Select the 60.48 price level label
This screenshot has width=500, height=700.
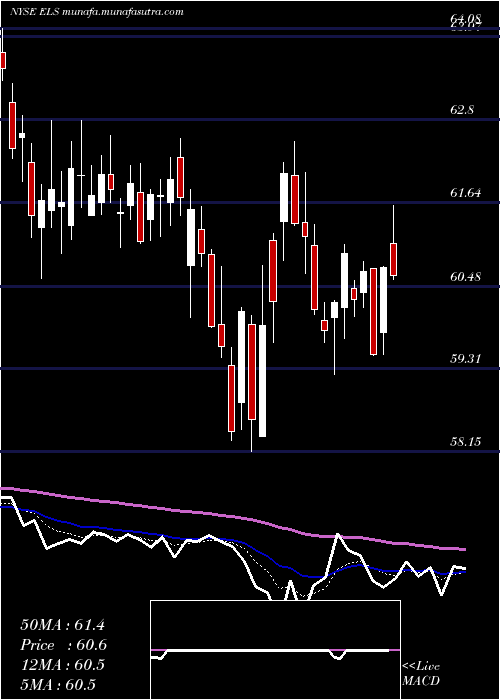(466, 276)
